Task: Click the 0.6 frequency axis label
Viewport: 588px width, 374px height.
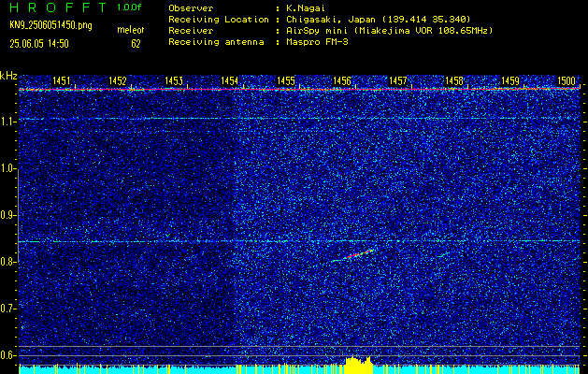Action: tap(7, 355)
